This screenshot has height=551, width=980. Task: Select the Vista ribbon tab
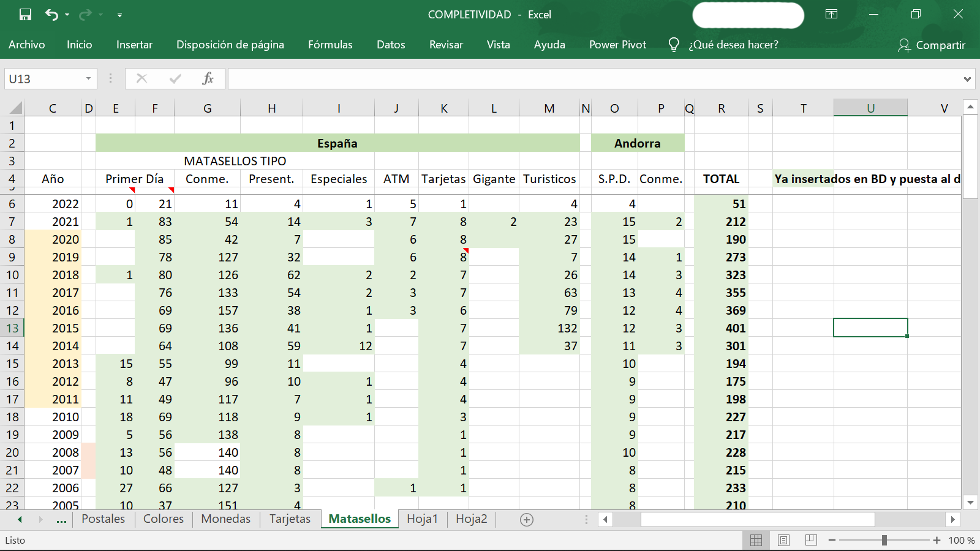[x=498, y=45]
